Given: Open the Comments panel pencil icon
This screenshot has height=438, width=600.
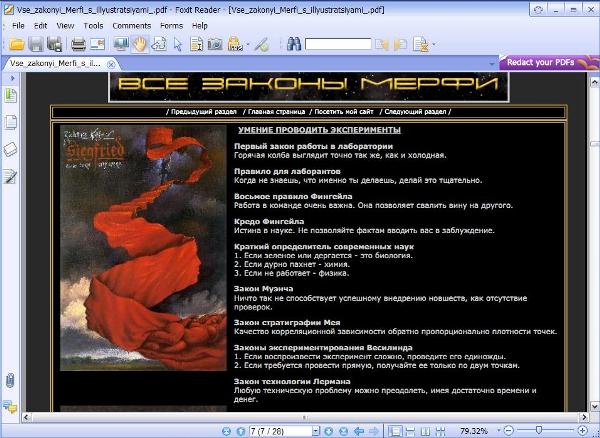Looking at the screenshot, I should point(10,176).
